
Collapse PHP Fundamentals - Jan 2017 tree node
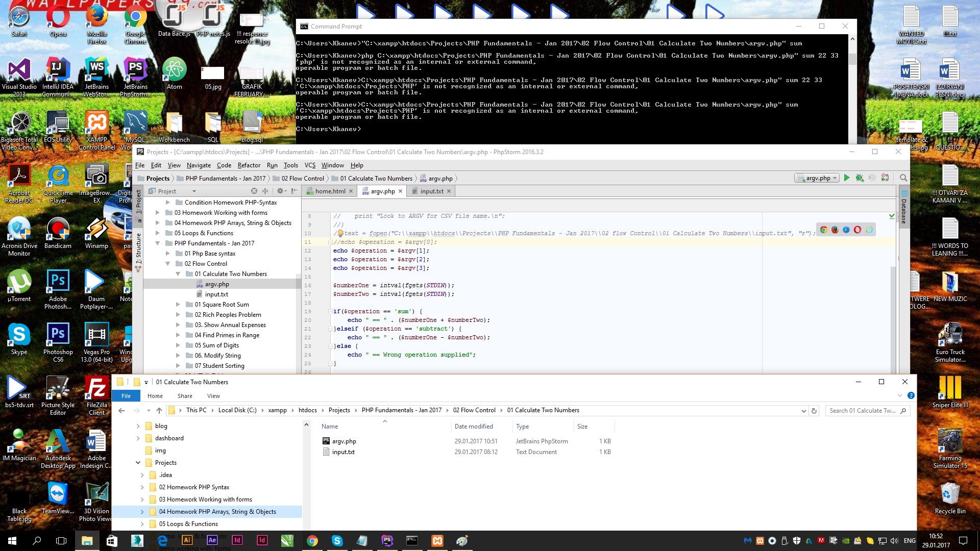point(157,243)
